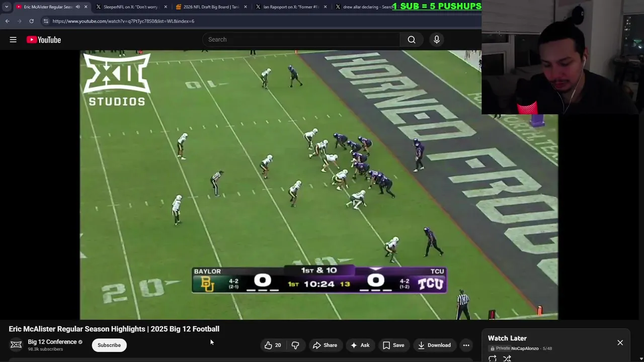Go to YouTube home via the logo
644x362 pixels.
pos(44,40)
